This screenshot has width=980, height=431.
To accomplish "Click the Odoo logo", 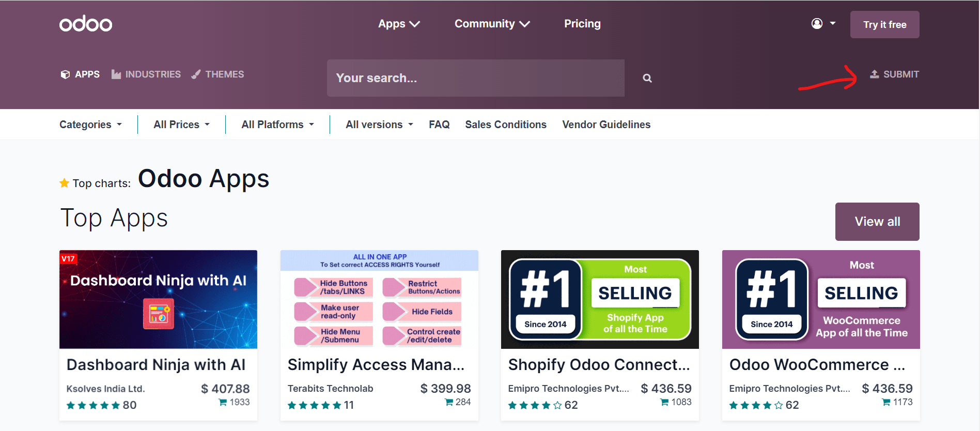I will pyautogui.click(x=86, y=24).
